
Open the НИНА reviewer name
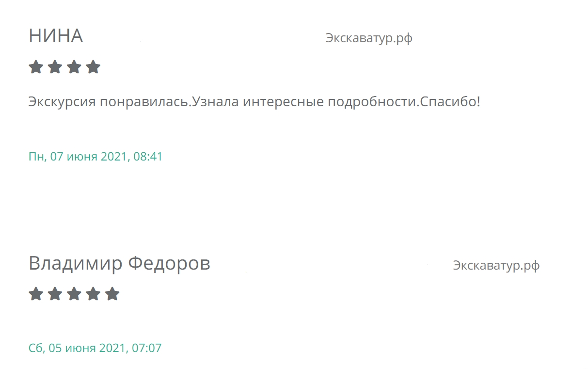[x=56, y=36]
